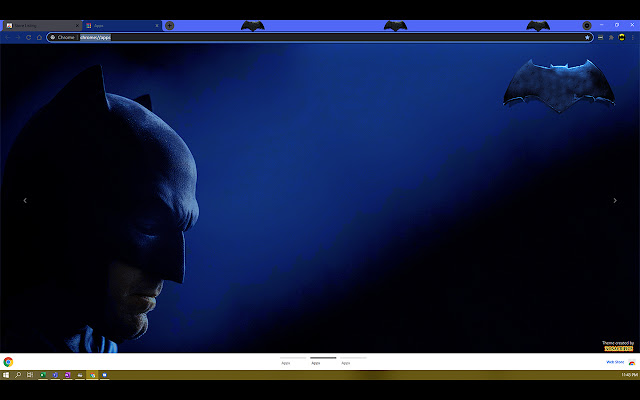
Task: Open the Windows Start menu
Action: point(6,375)
